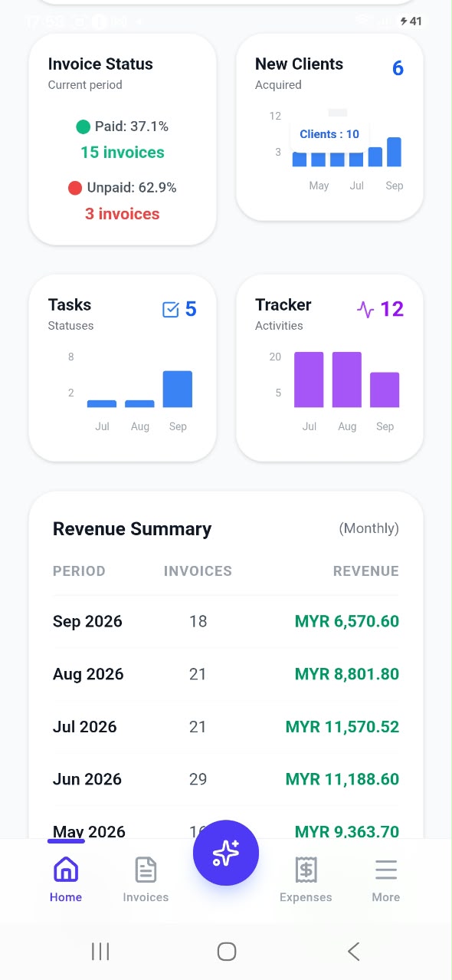Tap 'Statuses' subtitle under Tasks
The width and height of the screenshot is (452, 980).
pyautogui.click(x=70, y=326)
